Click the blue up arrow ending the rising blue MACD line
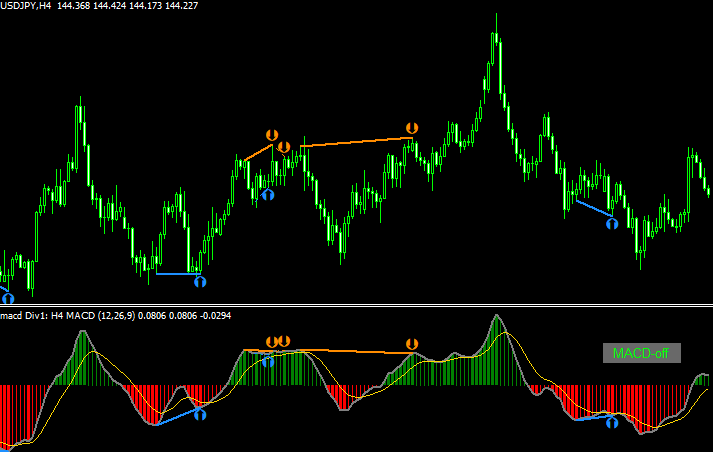Image resolution: width=713 pixels, height=452 pixels. pyautogui.click(x=200, y=414)
